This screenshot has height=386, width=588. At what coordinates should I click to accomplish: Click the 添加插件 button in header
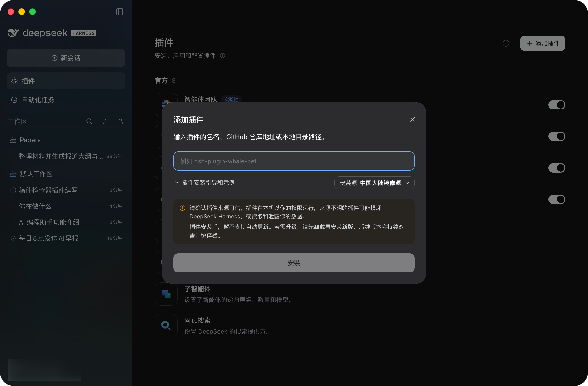tap(543, 44)
